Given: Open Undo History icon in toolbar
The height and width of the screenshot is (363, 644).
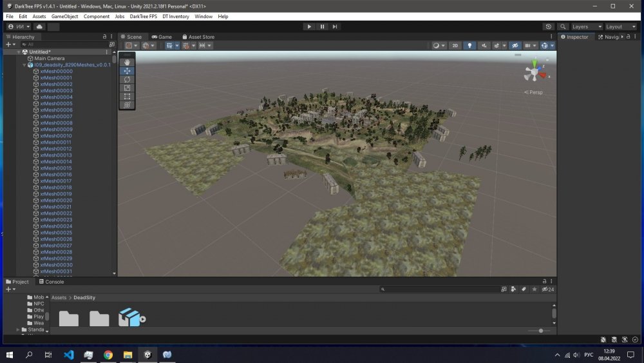Looking at the screenshot, I should 549,27.
